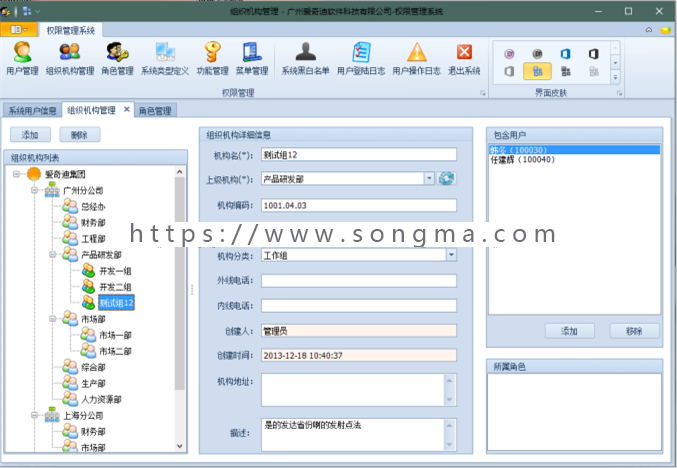This screenshot has height=468, width=677.
Task: Select the dark round skin icon
Action: click(537, 54)
